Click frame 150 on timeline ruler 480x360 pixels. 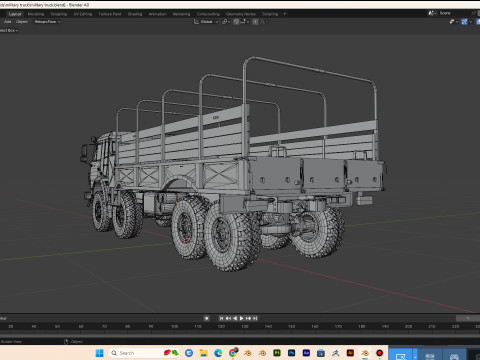(292, 326)
